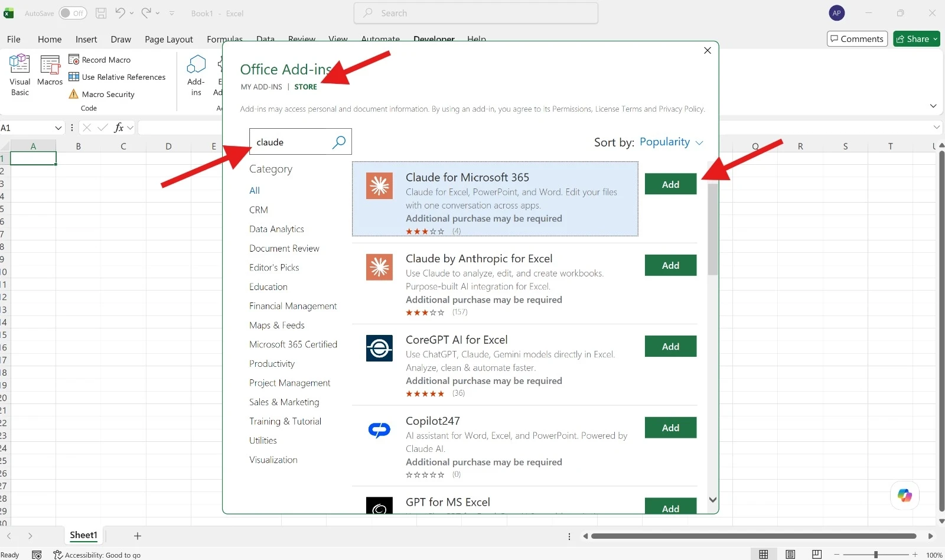Switch to the Home tab

50,39
